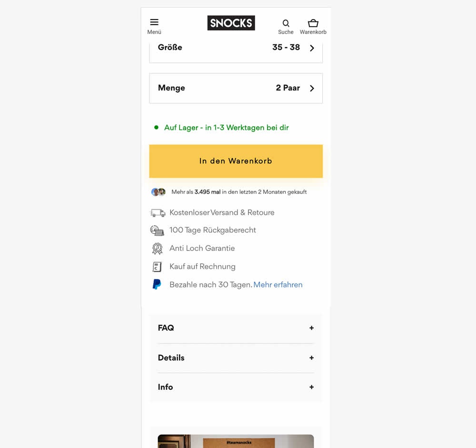476x448 pixels.
Task: Add item with In den Warenkorb button
Action: 236,161
